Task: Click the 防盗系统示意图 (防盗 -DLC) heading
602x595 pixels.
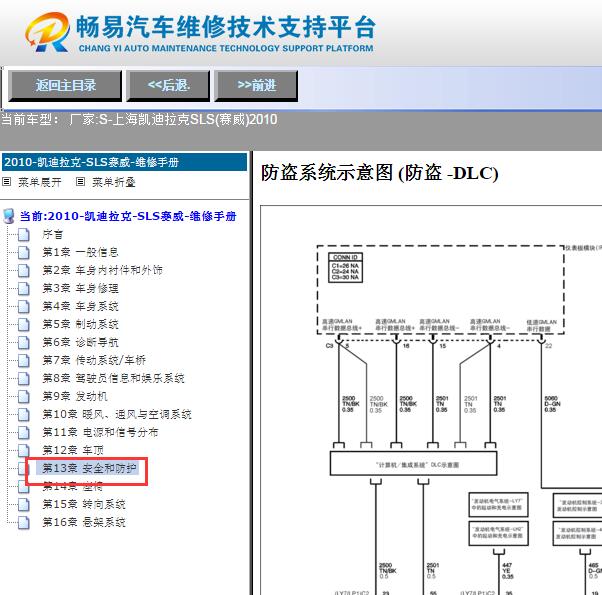Action: click(379, 173)
